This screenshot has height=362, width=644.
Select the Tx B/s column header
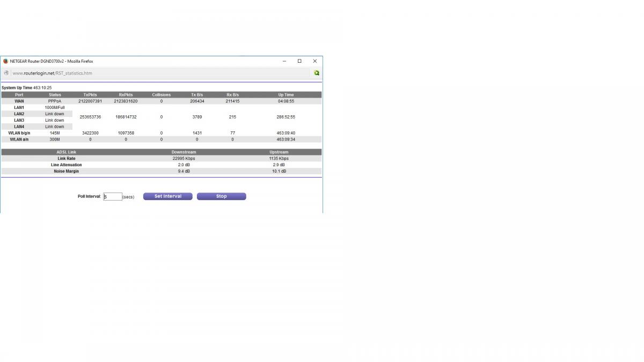click(197, 95)
